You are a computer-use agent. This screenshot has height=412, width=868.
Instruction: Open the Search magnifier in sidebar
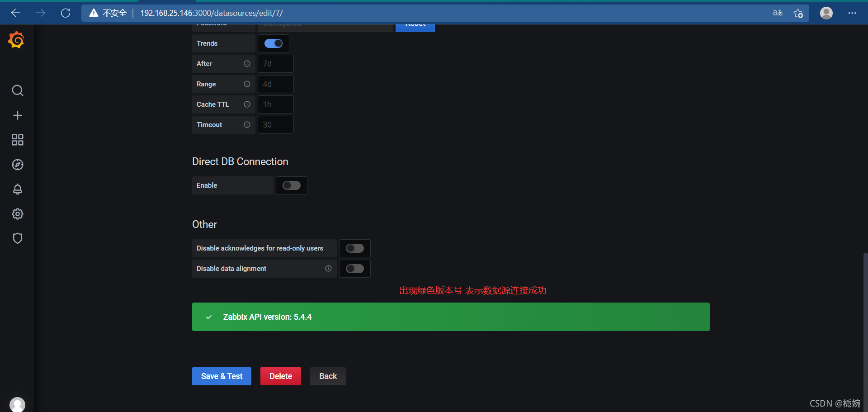pos(18,90)
